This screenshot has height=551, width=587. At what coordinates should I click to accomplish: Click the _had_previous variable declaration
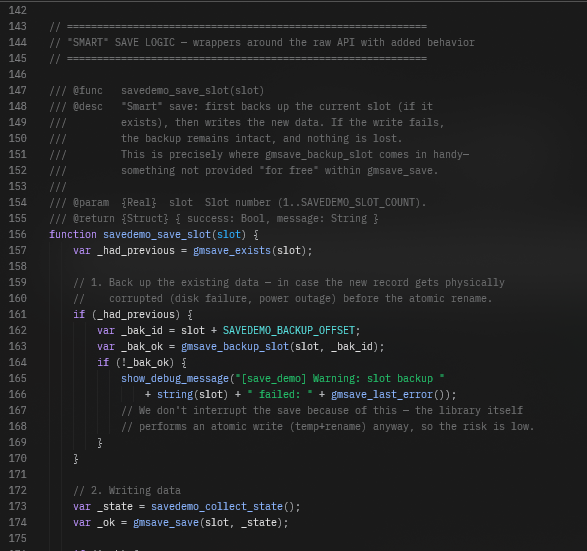tap(136, 250)
